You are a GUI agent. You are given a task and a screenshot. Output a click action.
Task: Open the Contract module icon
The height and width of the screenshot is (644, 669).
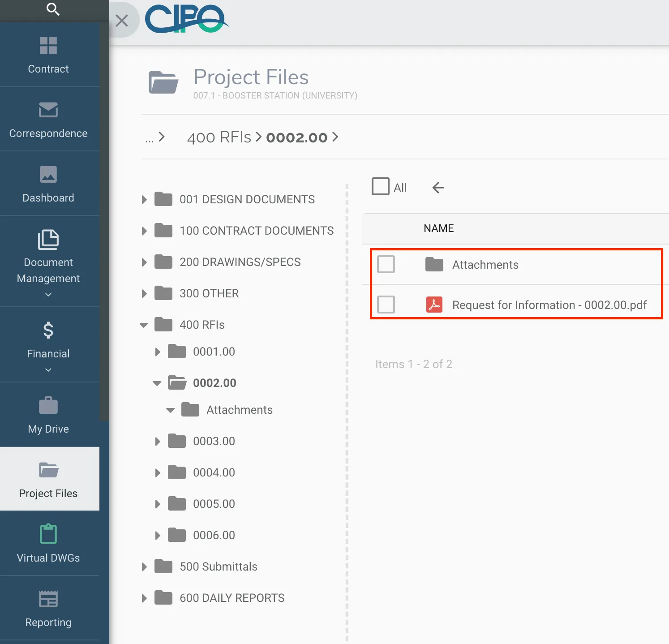(48, 45)
